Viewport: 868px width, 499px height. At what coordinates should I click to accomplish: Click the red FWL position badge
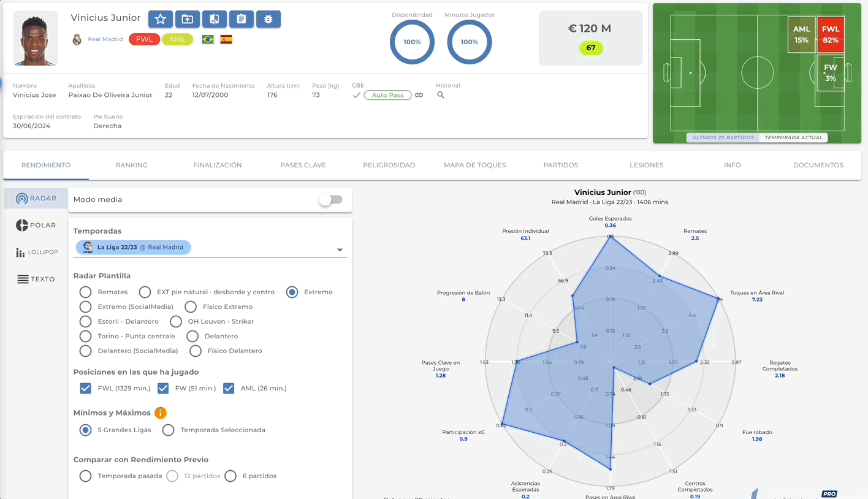[x=145, y=39]
